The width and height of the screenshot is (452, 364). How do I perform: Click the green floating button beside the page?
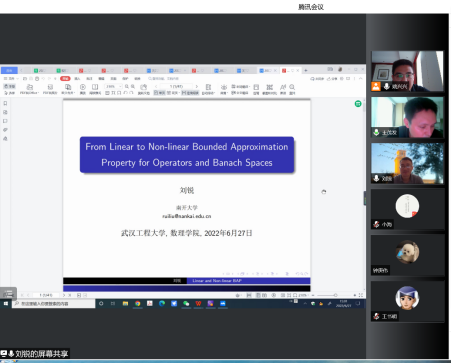[x=358, y=104]
